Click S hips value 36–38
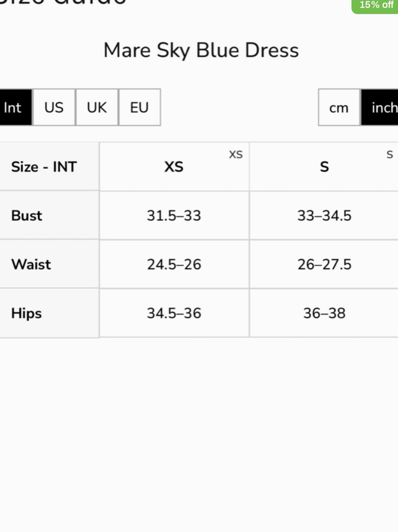This screenshot has height=532, width=398. [x=324, y=313]
